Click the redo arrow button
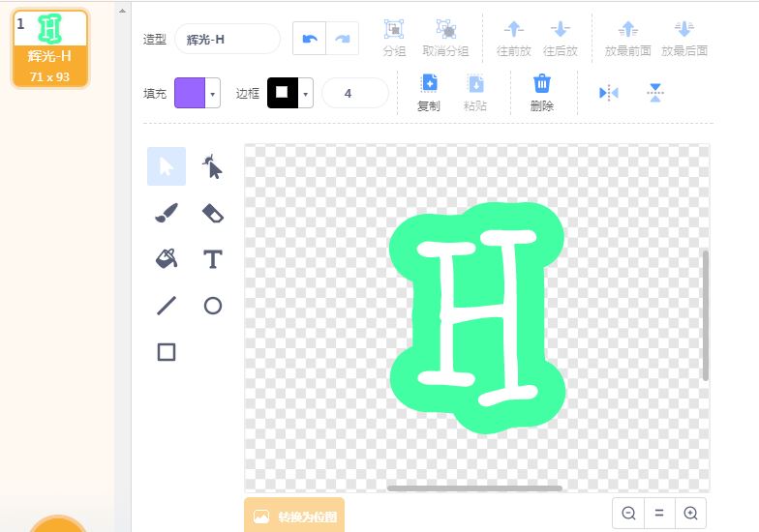 point(343,39)
